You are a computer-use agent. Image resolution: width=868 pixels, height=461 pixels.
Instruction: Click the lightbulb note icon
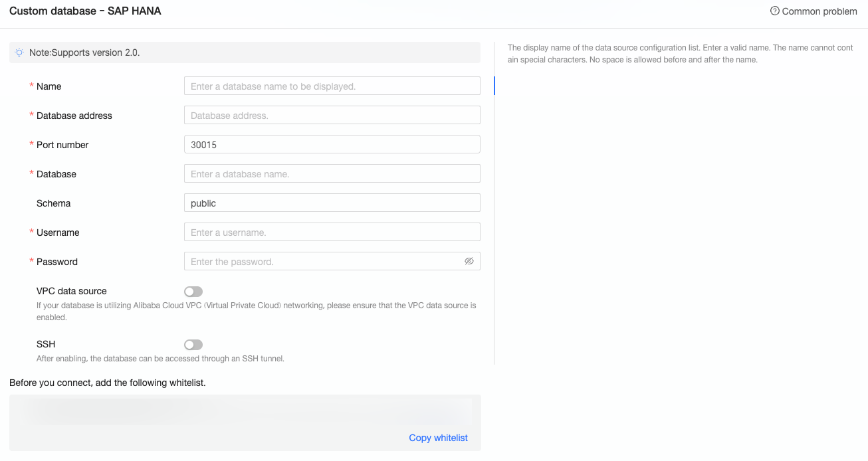(19, 52)
